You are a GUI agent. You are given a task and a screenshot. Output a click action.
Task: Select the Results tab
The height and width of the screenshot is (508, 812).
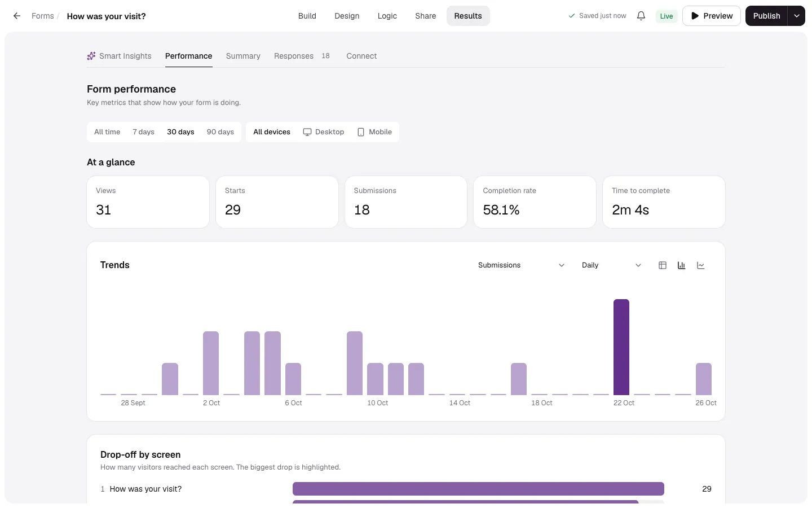(x=468, y=16)
